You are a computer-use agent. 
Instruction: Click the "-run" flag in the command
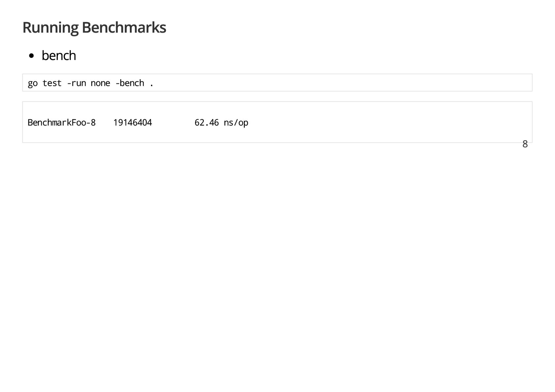coord(76,83)
